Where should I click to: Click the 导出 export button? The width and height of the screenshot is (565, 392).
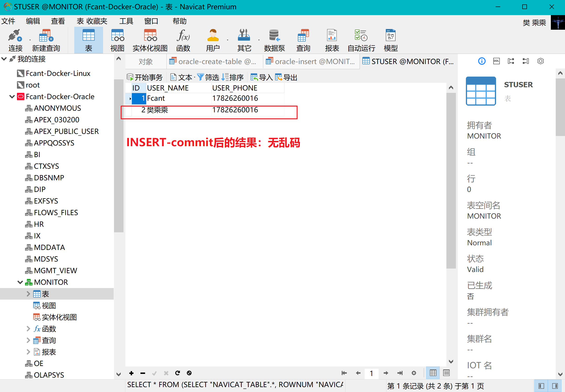286,78
